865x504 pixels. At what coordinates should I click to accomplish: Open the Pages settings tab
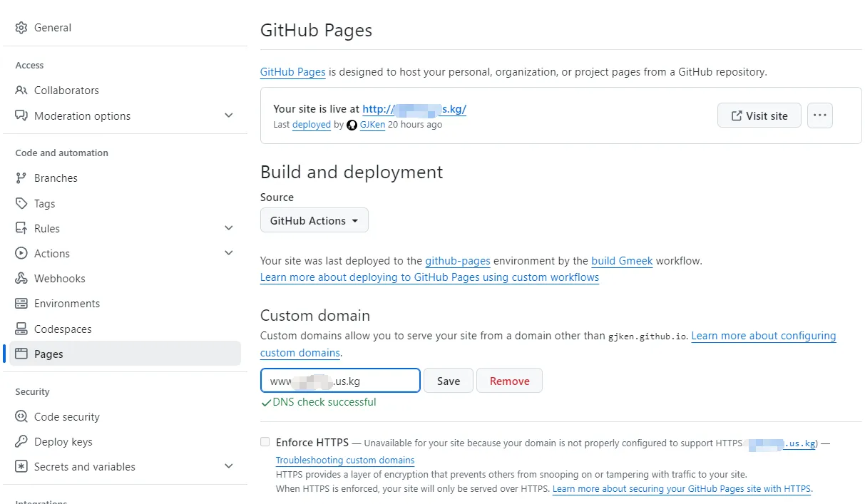coord(48,354)
